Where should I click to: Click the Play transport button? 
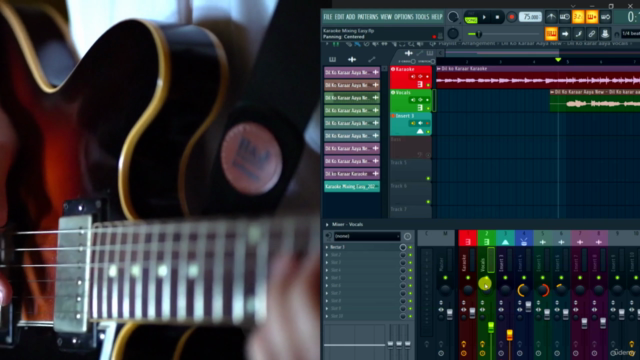pos(484,17)
